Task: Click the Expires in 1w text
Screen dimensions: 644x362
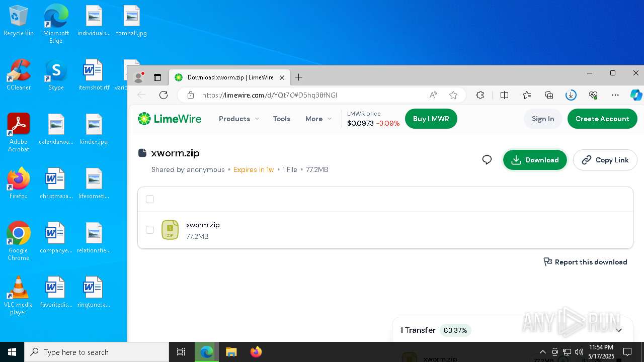Action: click(254, 169)
